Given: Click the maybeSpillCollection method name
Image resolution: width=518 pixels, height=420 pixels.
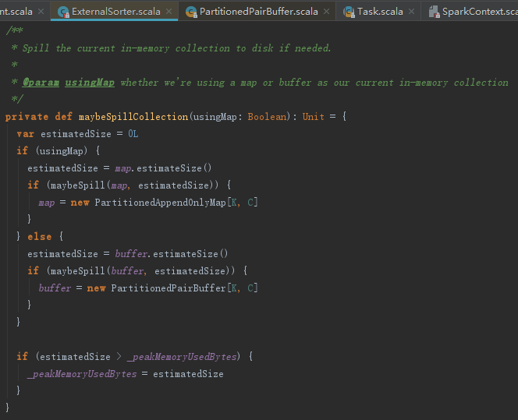Looking at the screenshot, I should tap(133, 117).
